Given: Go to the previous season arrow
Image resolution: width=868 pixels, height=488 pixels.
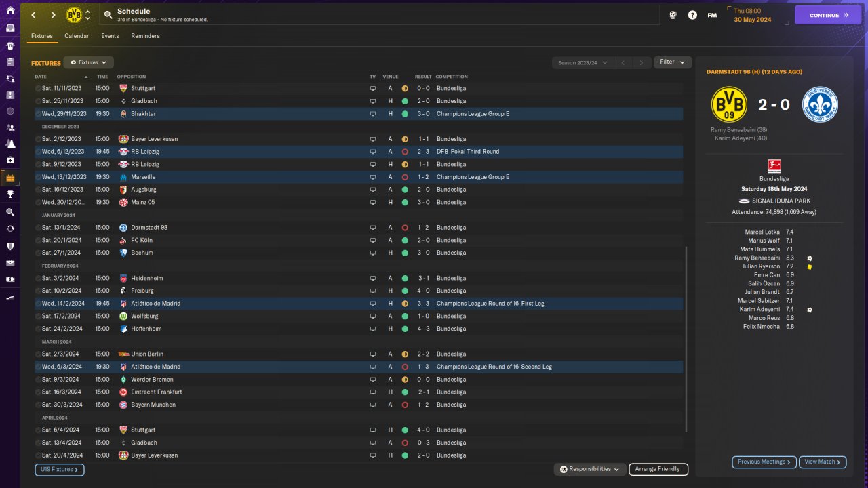Looking at the screenshot, I should point(623,62).
